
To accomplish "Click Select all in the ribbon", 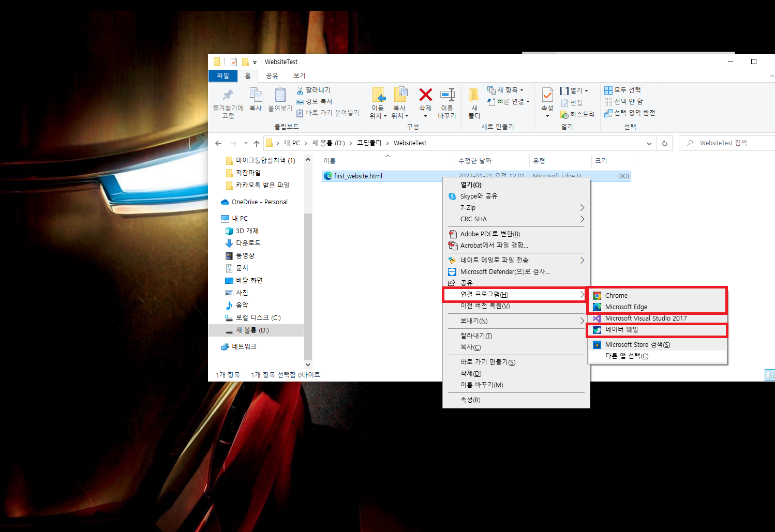I will point(622,90).
